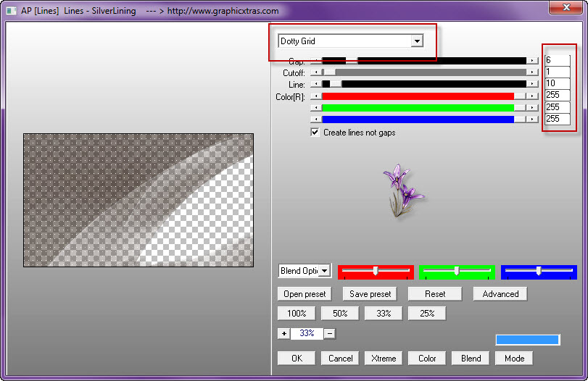This screenshot has width=588, height=381.
Task: Click the Gap value input field
Action: 557,61
